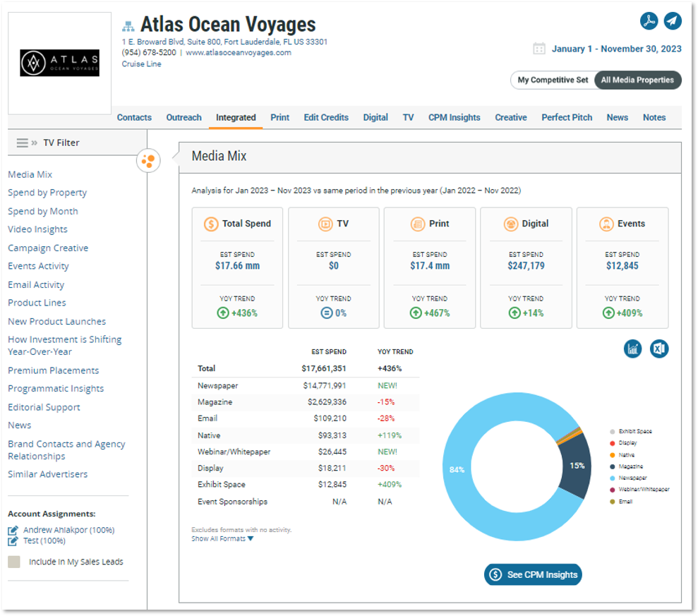This screenshot has height=616, width=698.
Task: Open Email Activity section
Action: (36, 285)
